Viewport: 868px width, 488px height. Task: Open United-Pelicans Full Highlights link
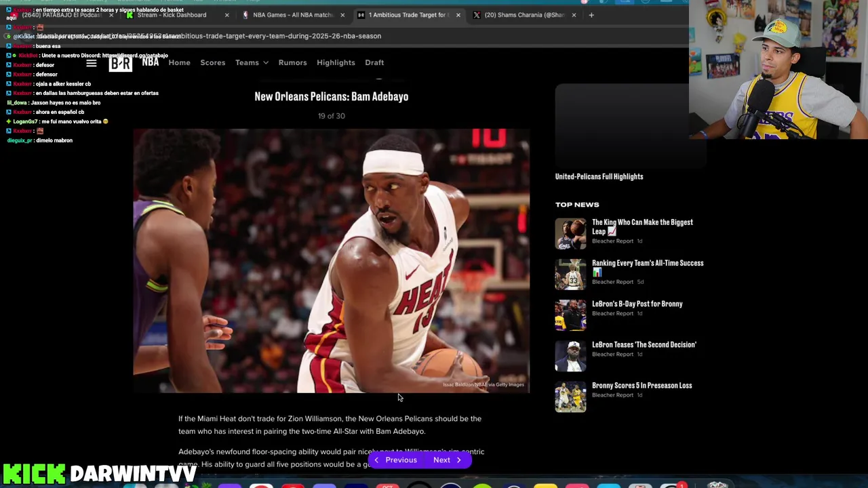pos(599,177)
